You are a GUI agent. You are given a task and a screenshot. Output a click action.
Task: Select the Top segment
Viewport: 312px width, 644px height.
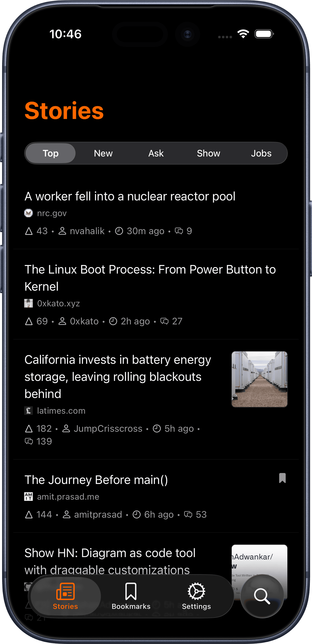(51, 153)
